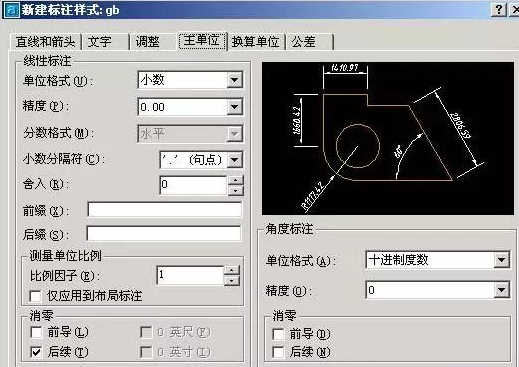The image size is (519, 367).
Task: Open the 小数分隔符(C) dropdown
Action: click(x=235, y=160)
